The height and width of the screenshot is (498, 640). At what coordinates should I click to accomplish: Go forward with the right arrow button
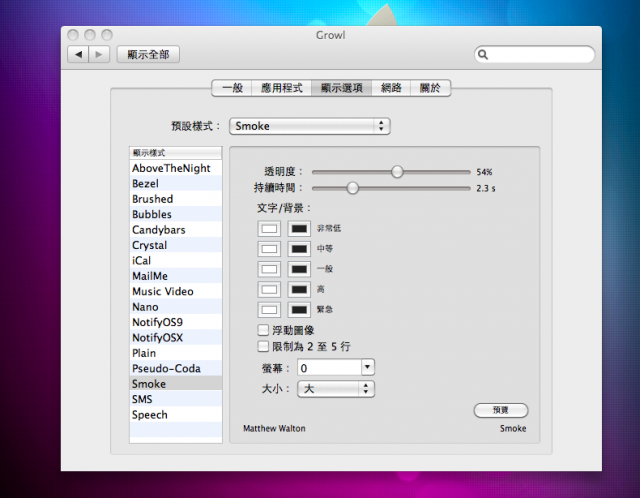(x=99, y=54)
